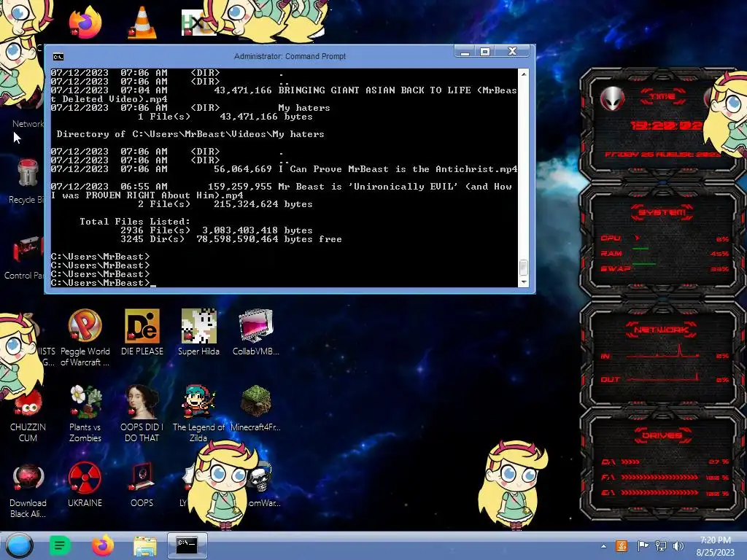Image resolution: width=747 pixels, height=560 pixels.
Task: Click the DRIVES header in the widget
Action: tap(661, 435)
